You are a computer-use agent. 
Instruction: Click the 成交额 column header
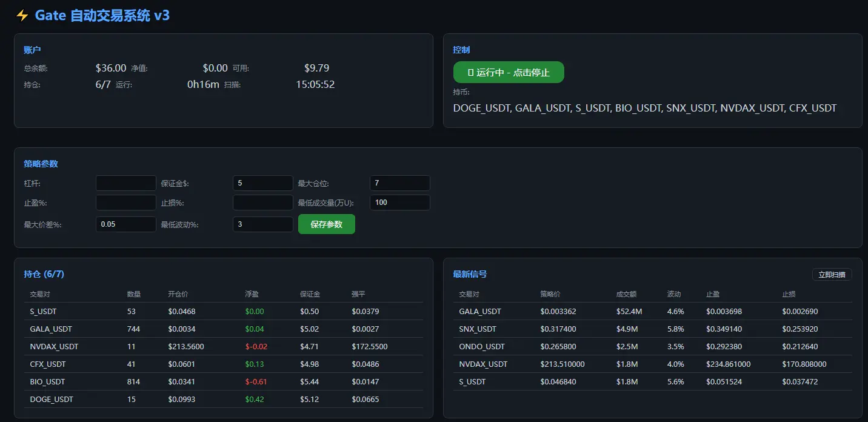(x=627, y=294)
